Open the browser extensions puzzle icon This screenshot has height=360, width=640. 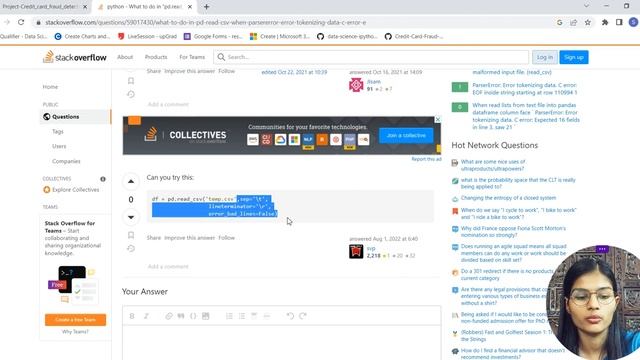[x=605, y=22]
